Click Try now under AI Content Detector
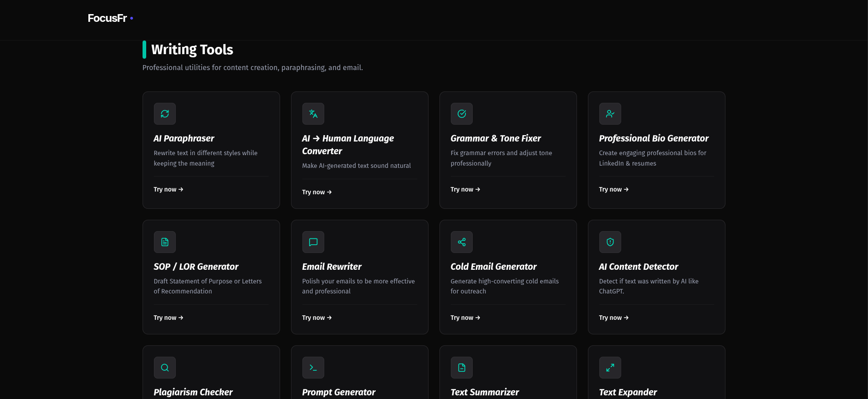 point(614,318)
